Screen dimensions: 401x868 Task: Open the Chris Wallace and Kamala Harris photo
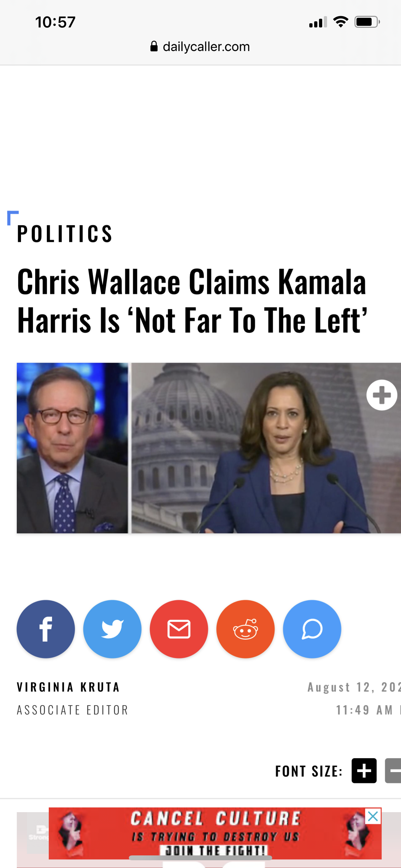[209, 448]
